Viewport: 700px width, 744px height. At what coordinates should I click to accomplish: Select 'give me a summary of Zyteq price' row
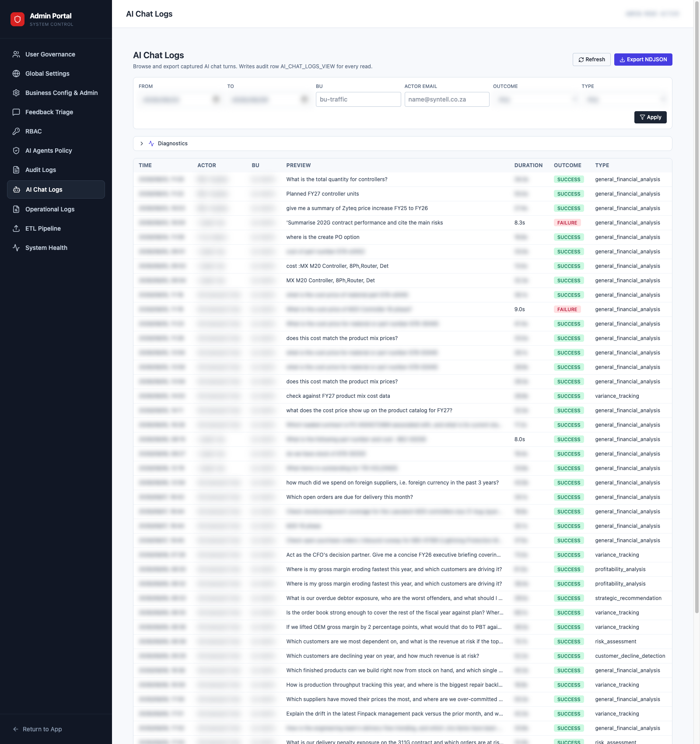(402, 208)
